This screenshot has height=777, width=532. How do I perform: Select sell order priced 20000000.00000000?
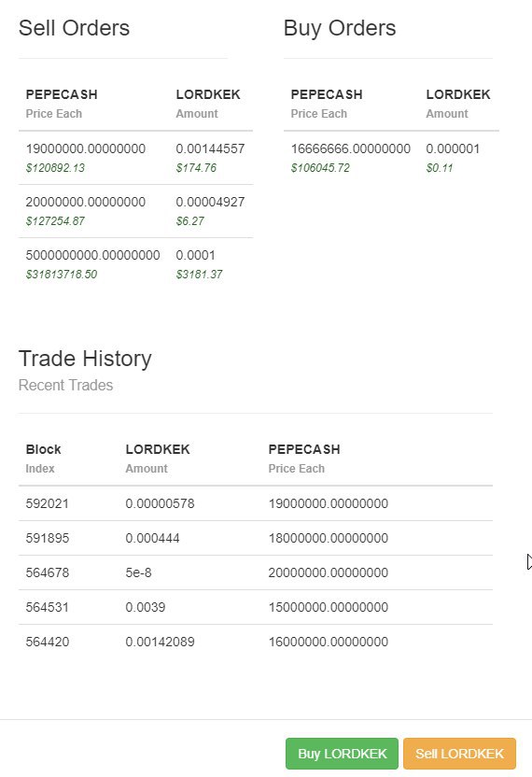click(135, 211)
